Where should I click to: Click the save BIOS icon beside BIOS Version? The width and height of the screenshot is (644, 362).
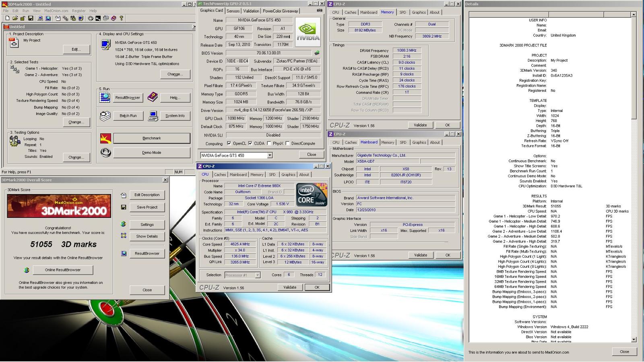(x=317, y=53)
